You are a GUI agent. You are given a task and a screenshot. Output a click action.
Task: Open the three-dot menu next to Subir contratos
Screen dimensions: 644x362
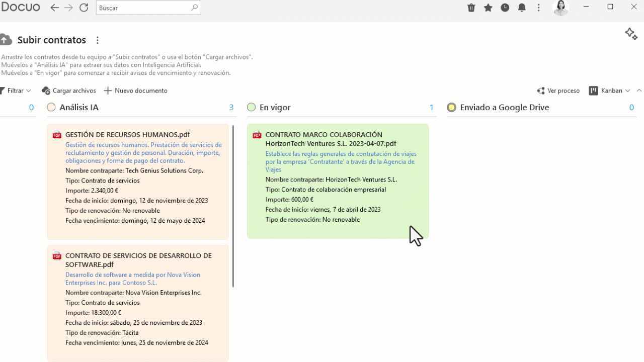click(98, 40)
